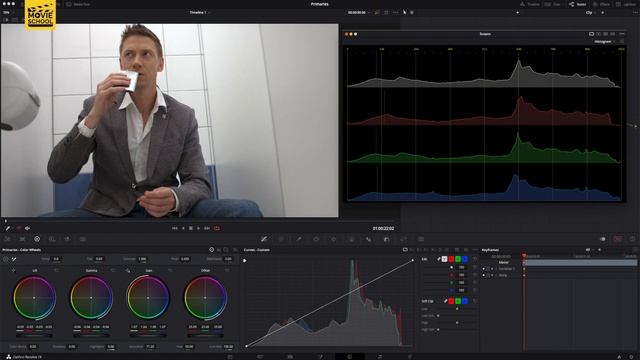Switch to Clips tab in top bar
The height and width of the screenshot is (360, 640).
pos(553,4)
